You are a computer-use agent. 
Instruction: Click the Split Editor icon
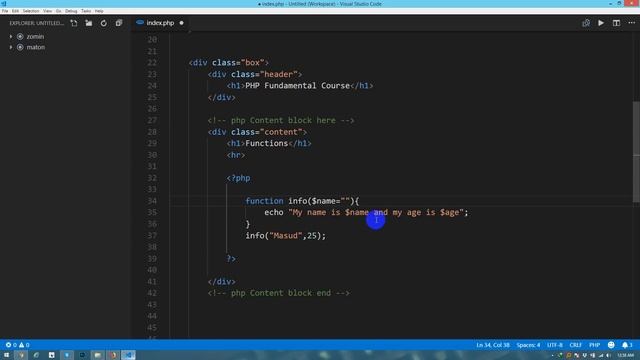coord(616,23)
